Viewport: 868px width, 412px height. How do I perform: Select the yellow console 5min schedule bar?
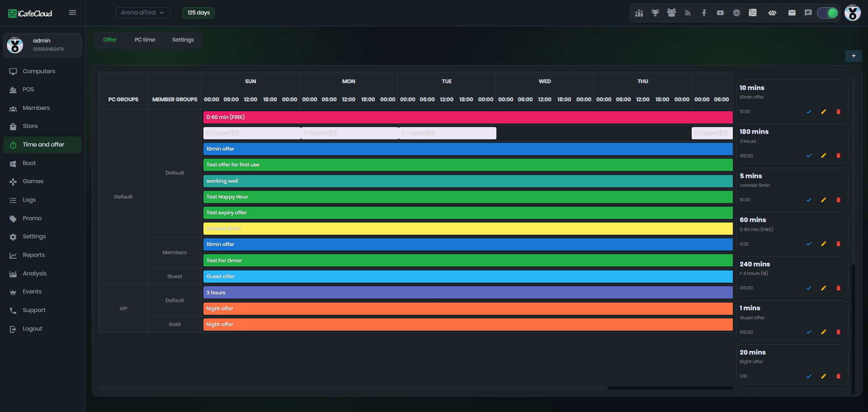[x=468, y=229]
